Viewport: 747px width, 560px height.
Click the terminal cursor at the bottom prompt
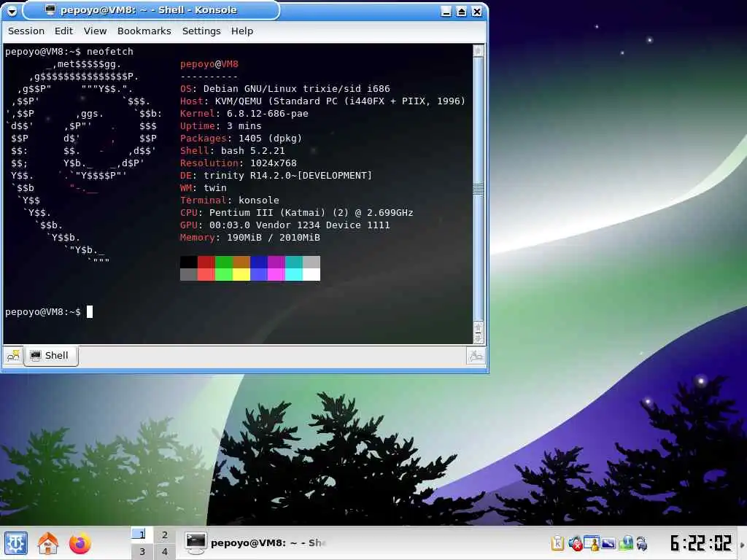click(x=90, y=312)
